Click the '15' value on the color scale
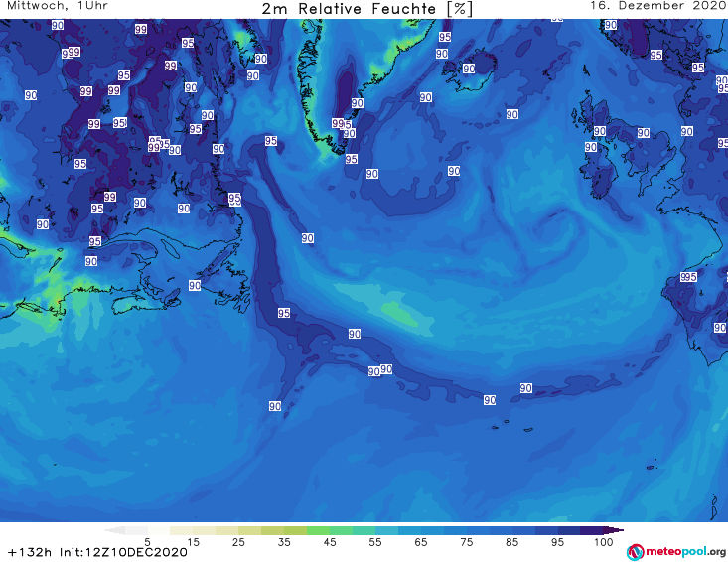Screen dimensions: 728x562 pos(193,542)
